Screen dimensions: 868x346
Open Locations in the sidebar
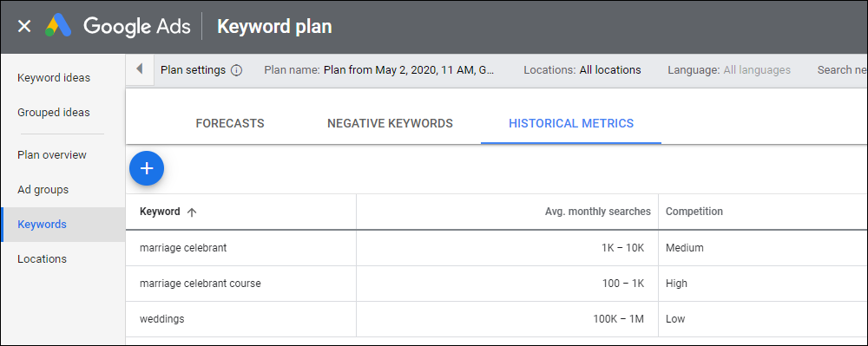tap(42, 258)
